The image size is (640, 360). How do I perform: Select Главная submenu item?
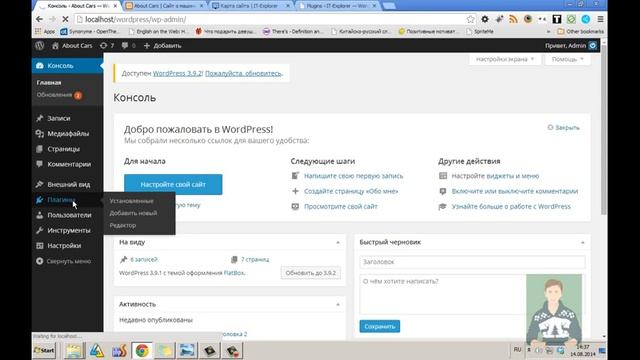(x=49, y=82)
